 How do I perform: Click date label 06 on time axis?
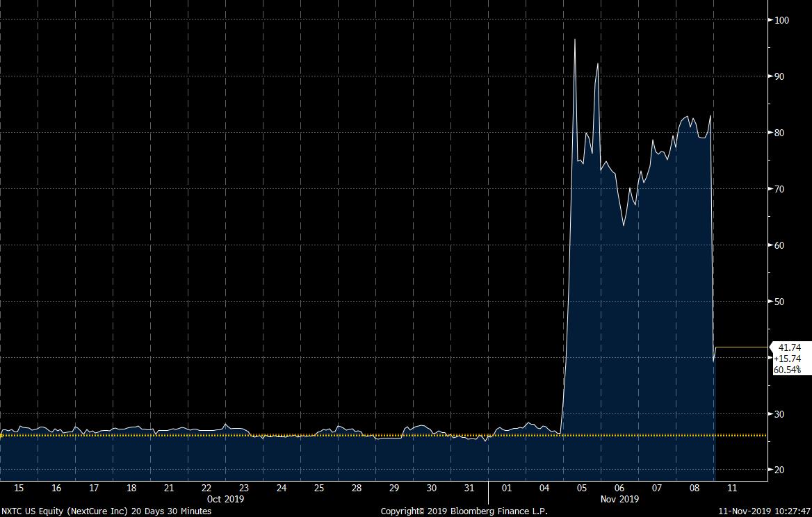pos(619,488)
